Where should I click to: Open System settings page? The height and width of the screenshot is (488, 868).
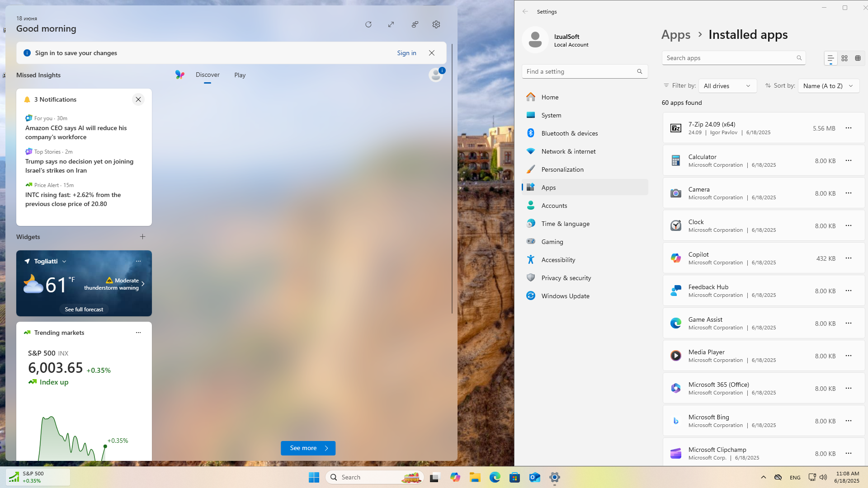(x=585, y=115)
